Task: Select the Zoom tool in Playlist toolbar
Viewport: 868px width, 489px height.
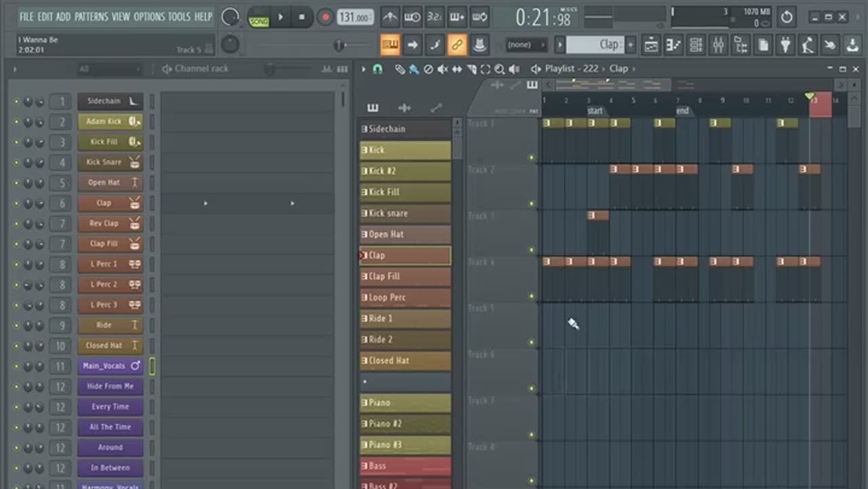Action: coord(499,69)
